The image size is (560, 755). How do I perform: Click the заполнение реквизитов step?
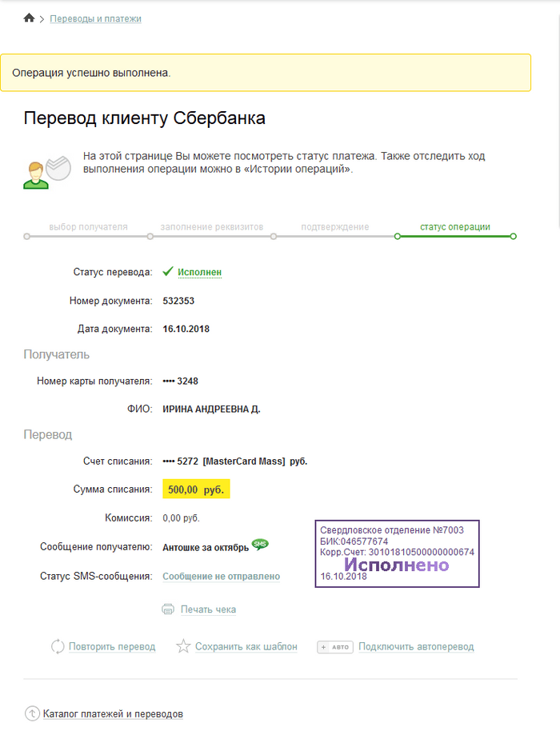point(212,227)
